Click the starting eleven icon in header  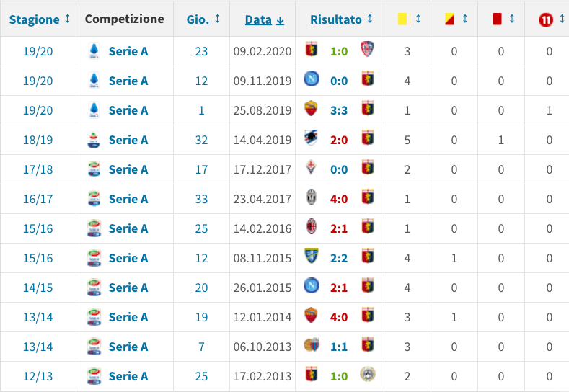545,19
